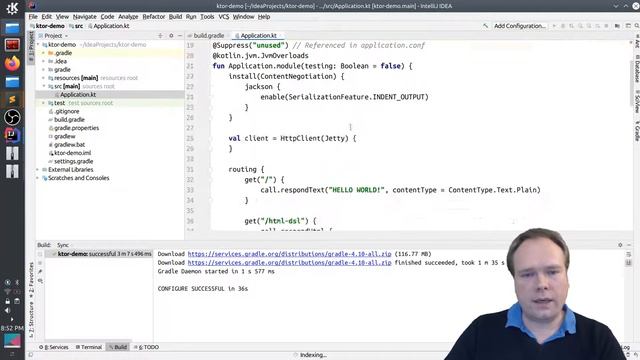Click the Build project hammer icon
The image size is (640, 360).
pos(485,26)
